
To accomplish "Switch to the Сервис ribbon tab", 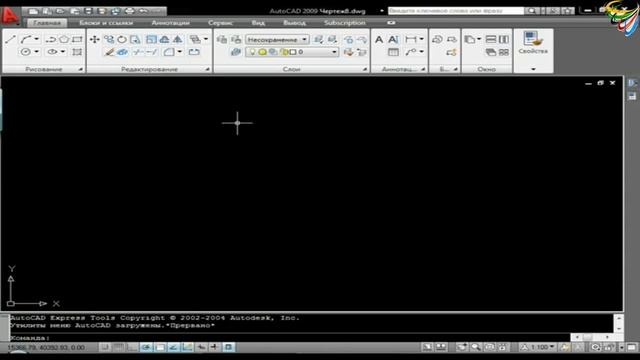I will tap(220, 23).
